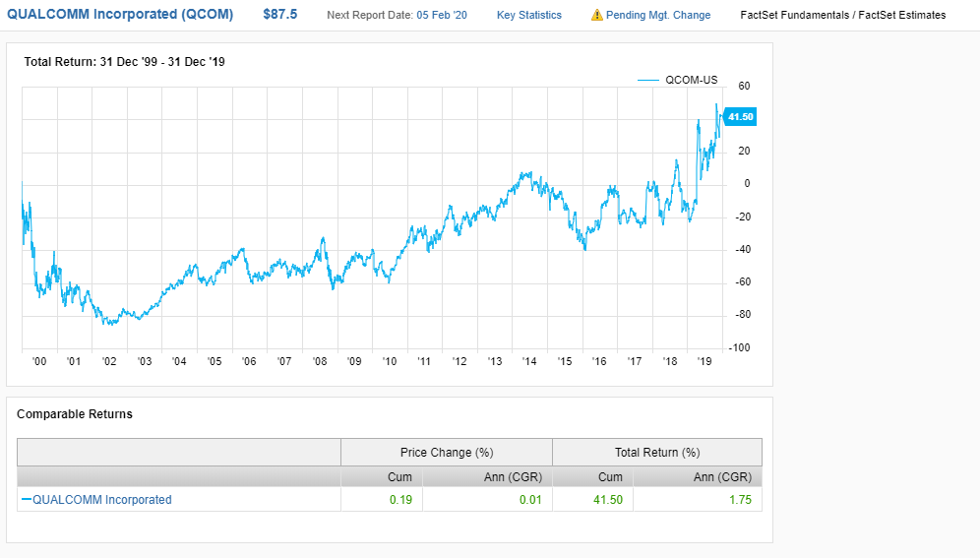Click the QCOM-US legend line swatch
Screen dimensions: 980x558
[x=648, y=80]
